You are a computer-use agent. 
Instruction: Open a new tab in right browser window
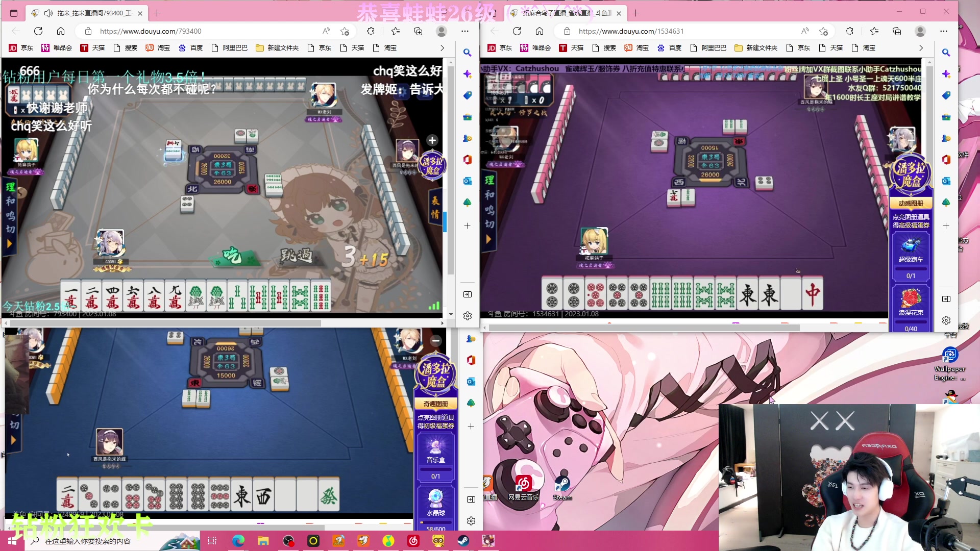coord(635,13)
